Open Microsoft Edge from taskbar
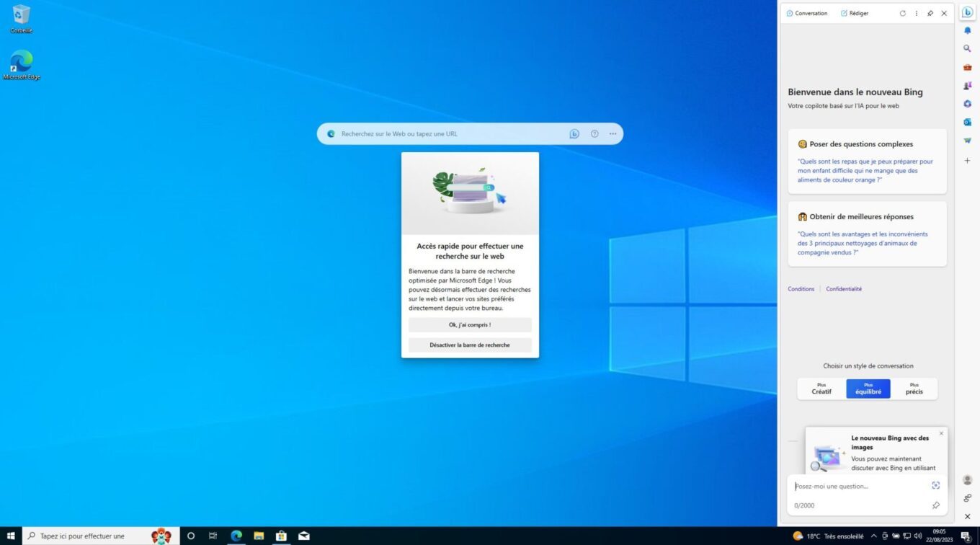The width and height of the screenshot is (980, 545). point(236,536)
